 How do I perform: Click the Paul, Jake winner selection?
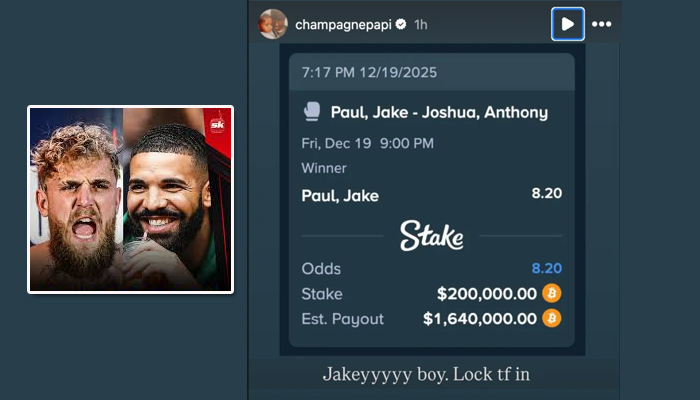[x=340, y=196]
